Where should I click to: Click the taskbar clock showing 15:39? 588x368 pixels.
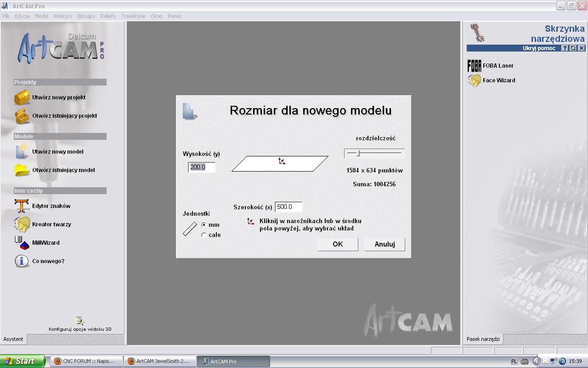pos(576,362)
